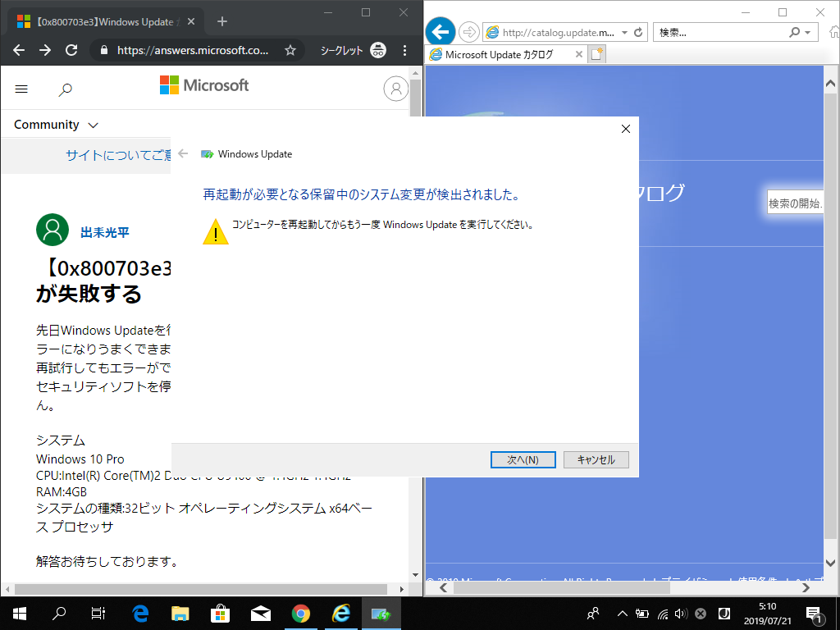Open the taskbar clock showing 5:10

767,614
